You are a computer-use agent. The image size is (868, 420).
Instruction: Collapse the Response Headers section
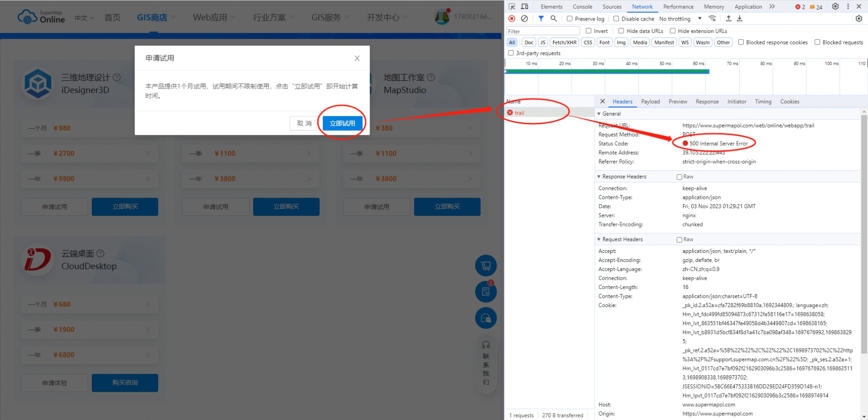599,177
